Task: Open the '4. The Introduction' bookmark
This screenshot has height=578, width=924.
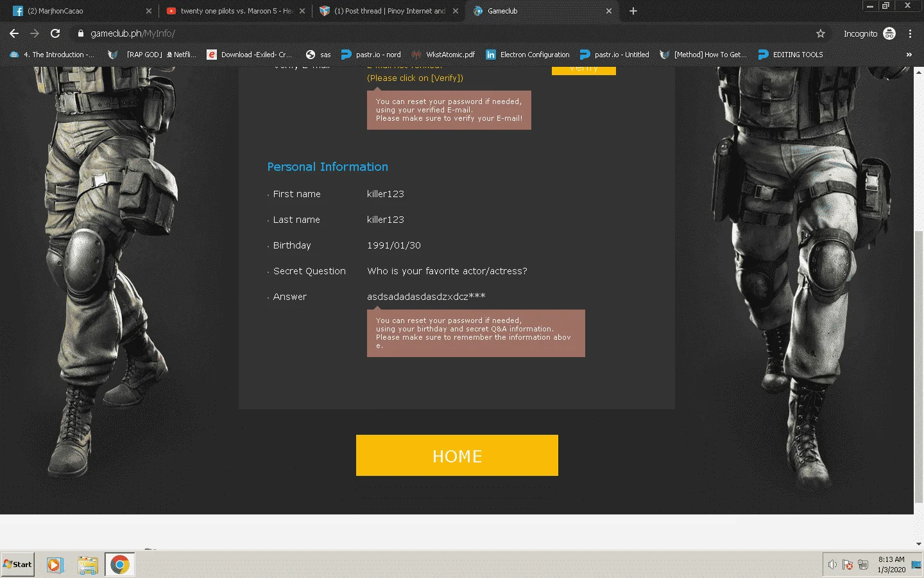Action: pyautogui.click(x=52, y=55)
